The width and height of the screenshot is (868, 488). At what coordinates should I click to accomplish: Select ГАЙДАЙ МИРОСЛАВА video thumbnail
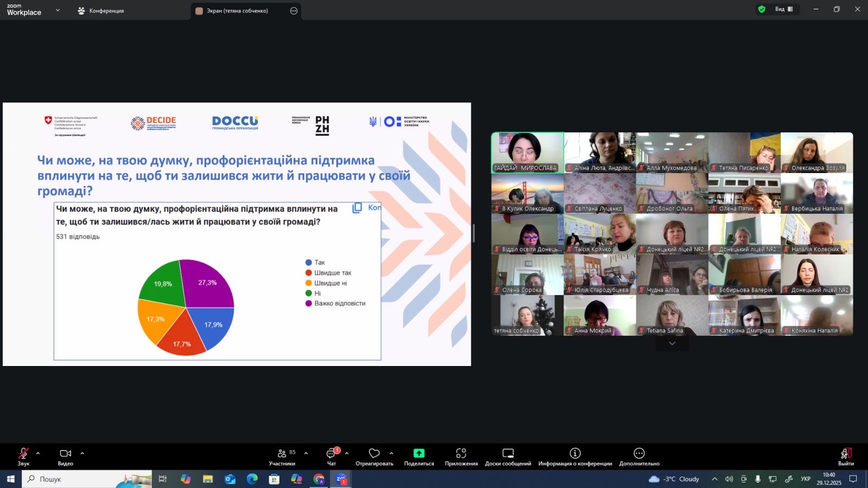(x=527, y=152)
